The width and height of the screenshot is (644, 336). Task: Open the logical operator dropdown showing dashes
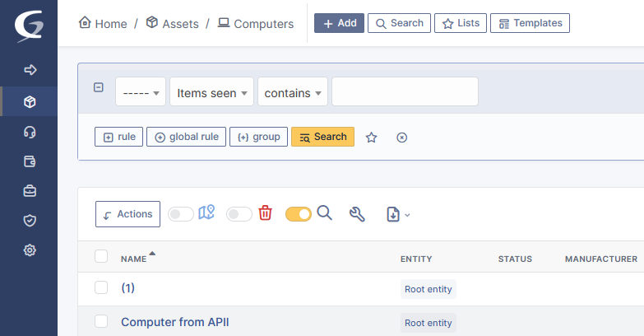(141, 91)
